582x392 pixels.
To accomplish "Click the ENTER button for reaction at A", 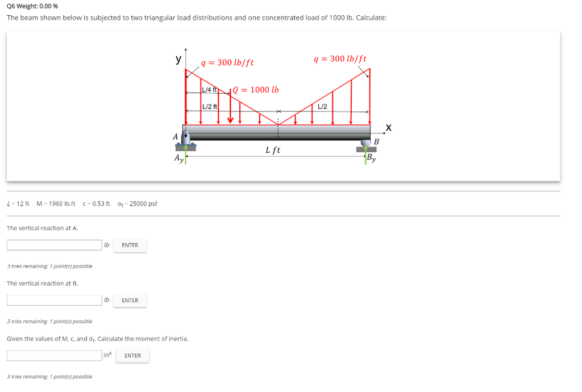I will [130, 245].
